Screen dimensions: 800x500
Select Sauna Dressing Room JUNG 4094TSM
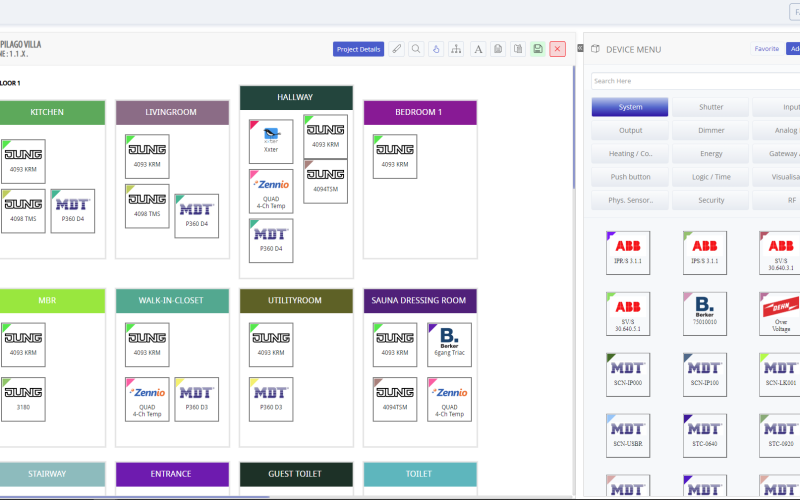tap(395, 399)
